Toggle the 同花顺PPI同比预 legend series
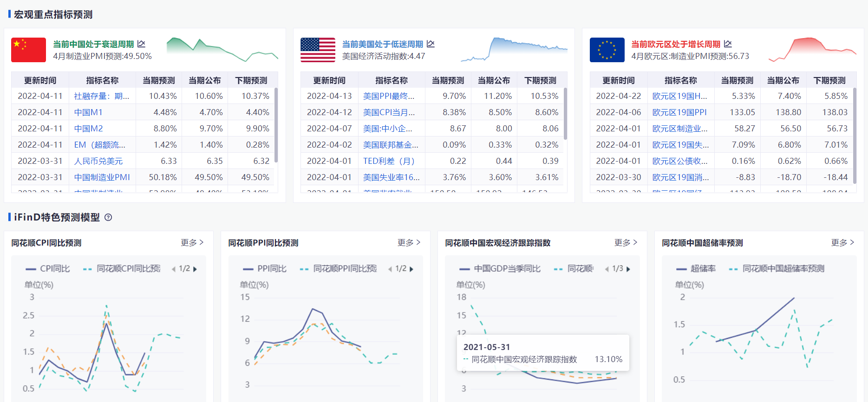This screenshot has height=402, width=868. click(339, 269)
